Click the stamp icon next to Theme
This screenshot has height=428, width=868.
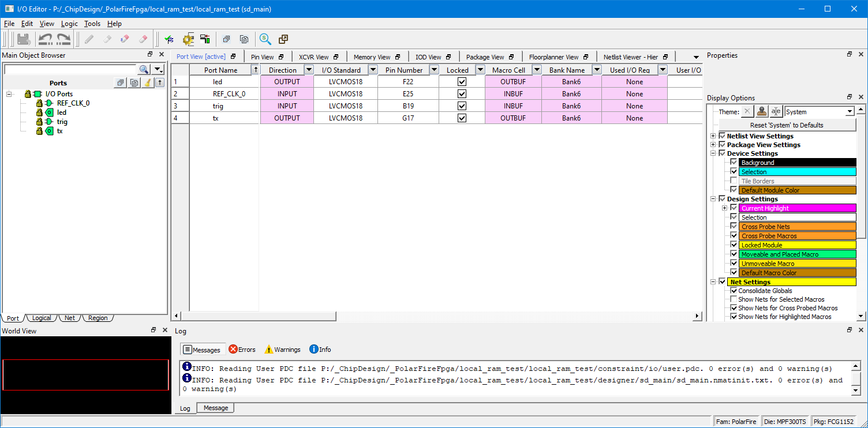click(x=762, y=111)
